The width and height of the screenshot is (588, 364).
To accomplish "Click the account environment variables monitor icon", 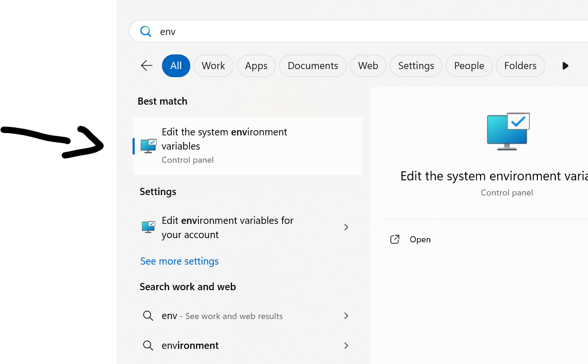I will (149, 227).
